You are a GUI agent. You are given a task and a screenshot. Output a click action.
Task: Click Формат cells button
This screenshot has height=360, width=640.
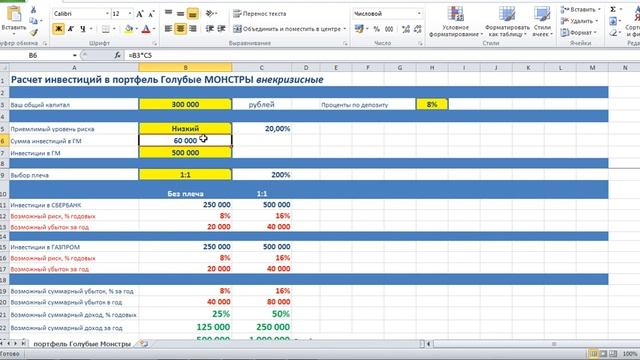[579, 32]
